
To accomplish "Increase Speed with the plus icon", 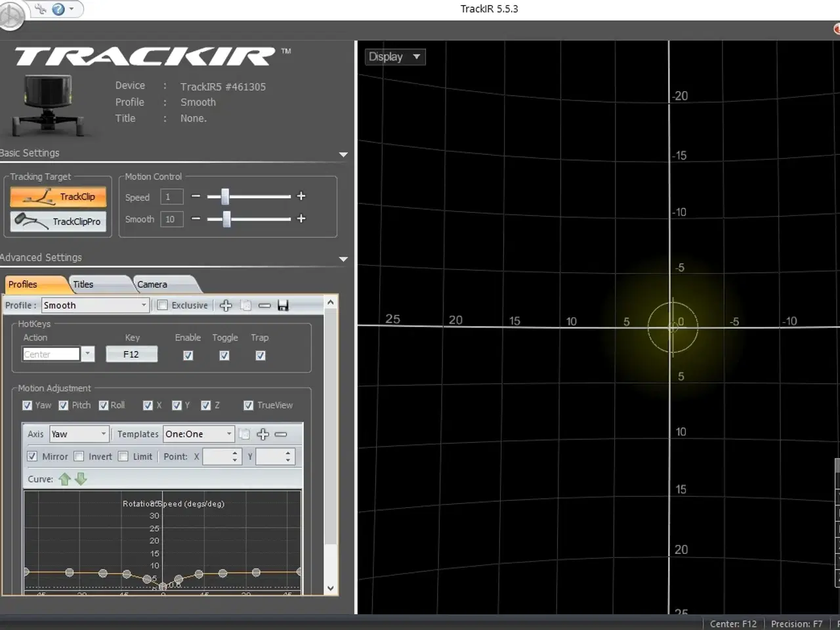I will (x=301, y=196).
